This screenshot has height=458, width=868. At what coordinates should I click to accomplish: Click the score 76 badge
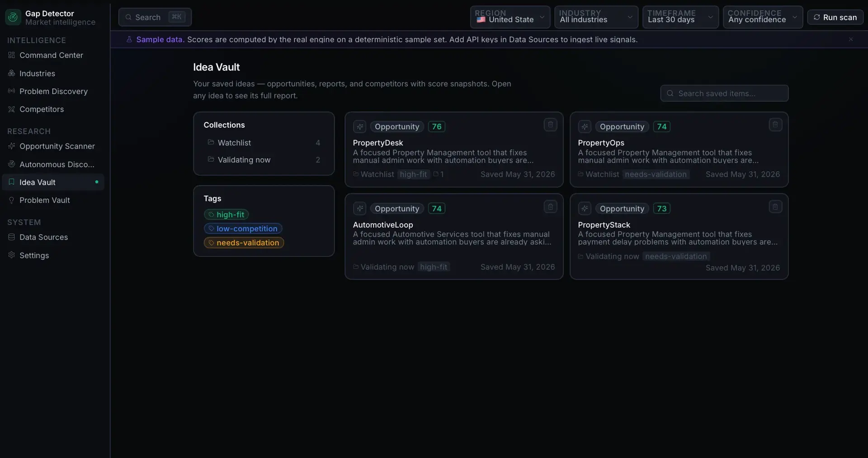pyautogui.click(x=437, y=127)
